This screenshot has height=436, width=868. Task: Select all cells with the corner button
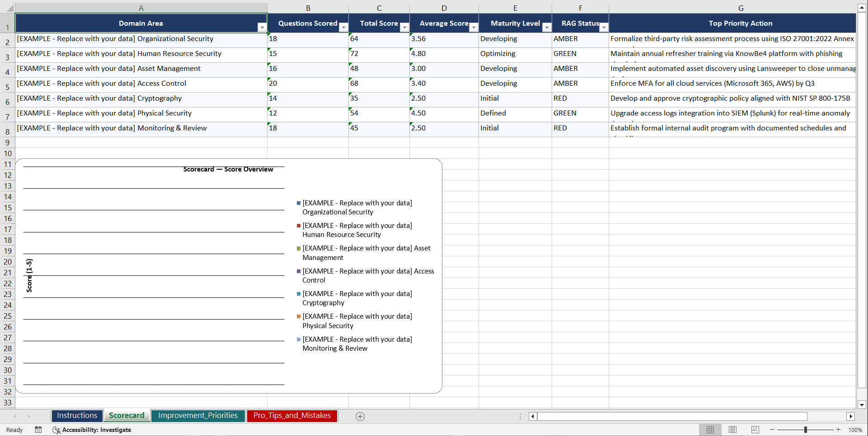[x=11, y=7]
